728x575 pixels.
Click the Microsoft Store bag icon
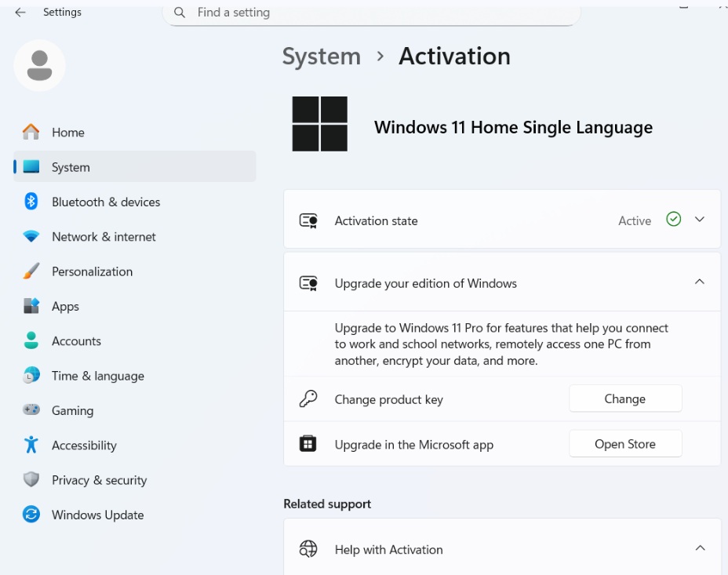click(x=308, y=444)
